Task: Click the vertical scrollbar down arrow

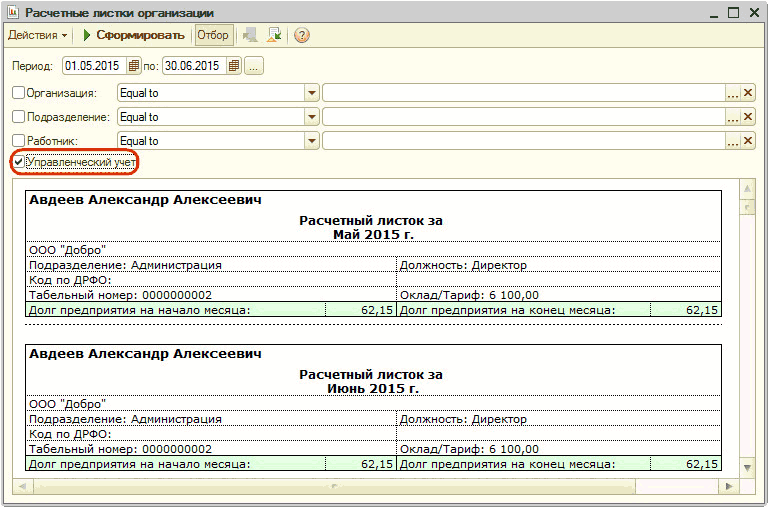Action: click(746, 467)
